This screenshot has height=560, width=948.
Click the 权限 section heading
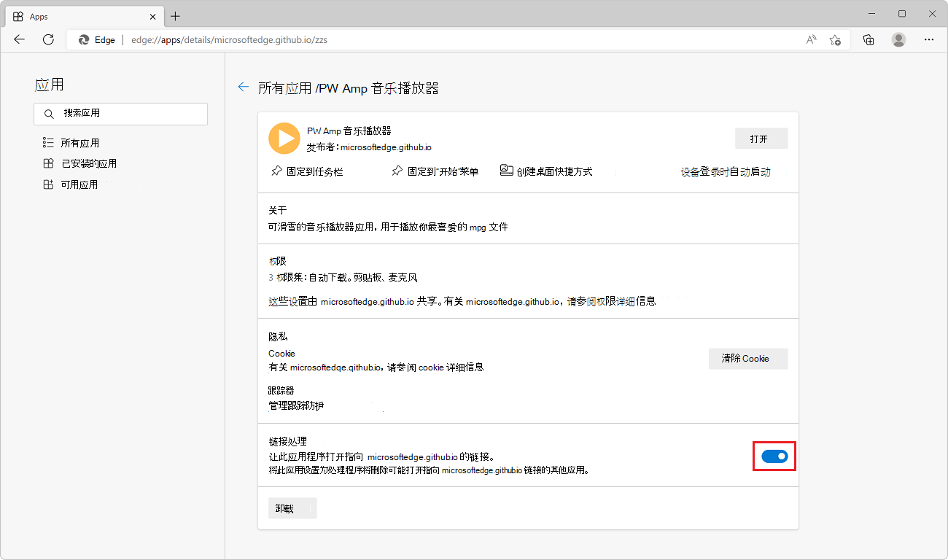coord(277,260)
